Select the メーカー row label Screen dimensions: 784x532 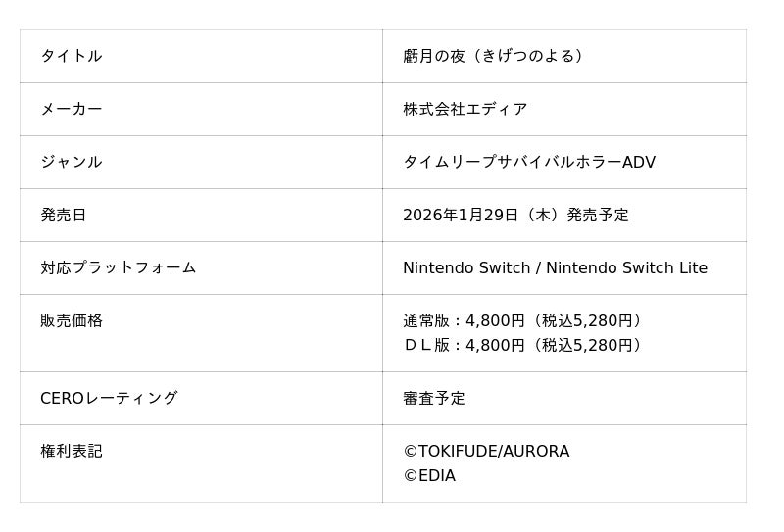tap(71, 109)
